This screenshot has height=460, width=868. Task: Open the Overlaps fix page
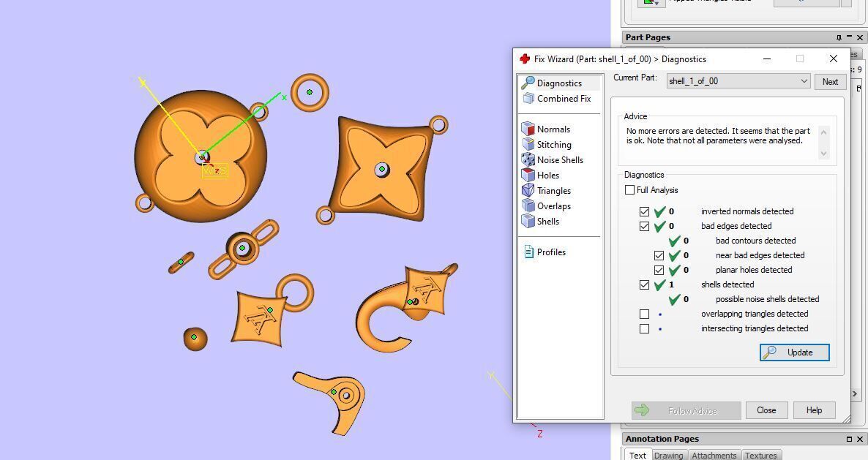pos(546,206)
